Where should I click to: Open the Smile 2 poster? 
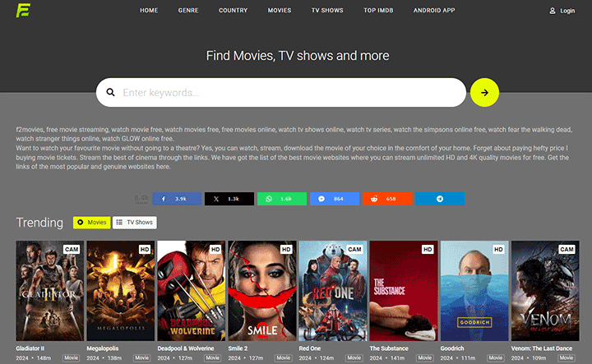tap(262, 291)
